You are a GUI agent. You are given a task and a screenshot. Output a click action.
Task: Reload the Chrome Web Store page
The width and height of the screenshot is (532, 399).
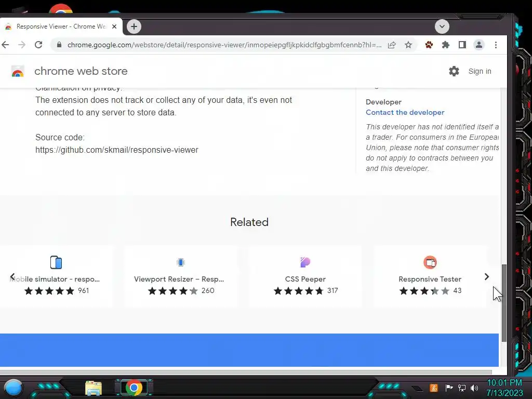click(x=38, y=45)
